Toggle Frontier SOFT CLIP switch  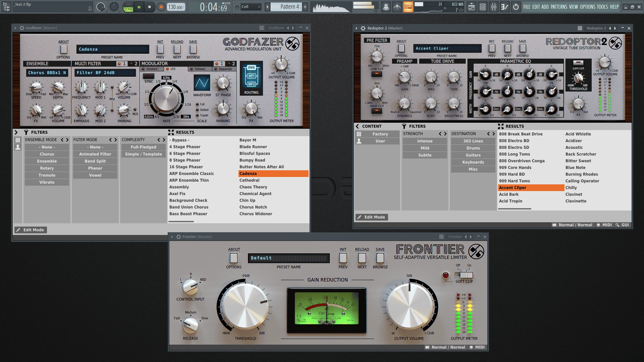click(x=464, y=275)
